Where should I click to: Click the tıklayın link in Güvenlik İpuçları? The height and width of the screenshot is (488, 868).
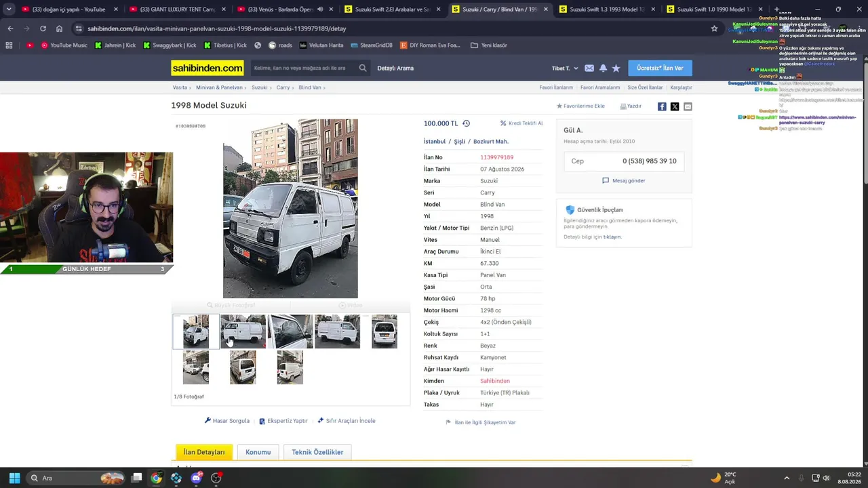click(612, 237)
